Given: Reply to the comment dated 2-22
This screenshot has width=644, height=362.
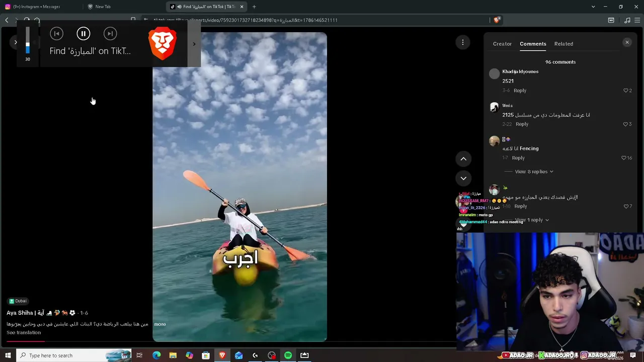Looking at the screenshot, I should (522, 124).
